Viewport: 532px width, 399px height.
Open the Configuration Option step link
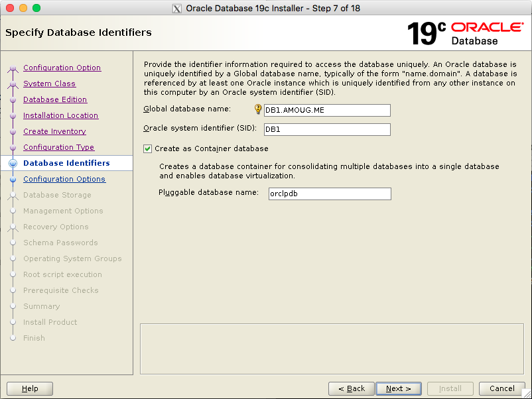[62, 68]
